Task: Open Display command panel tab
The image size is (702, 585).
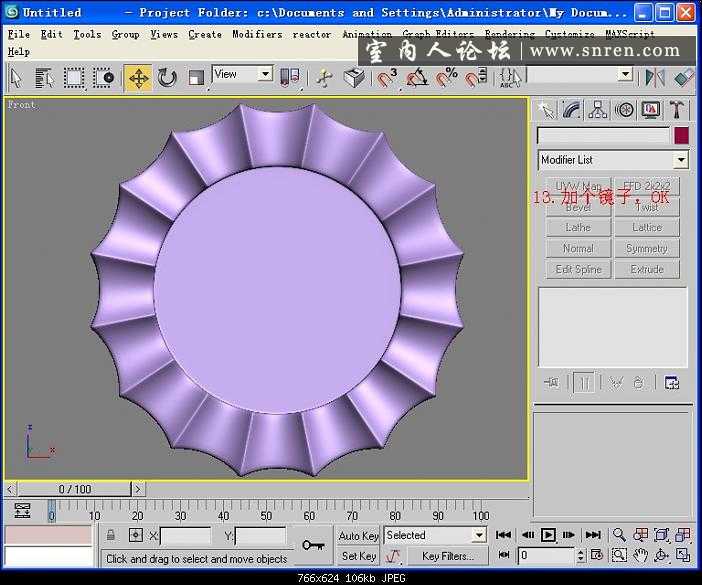Action: pyautogui.click(x=651, y=110)
